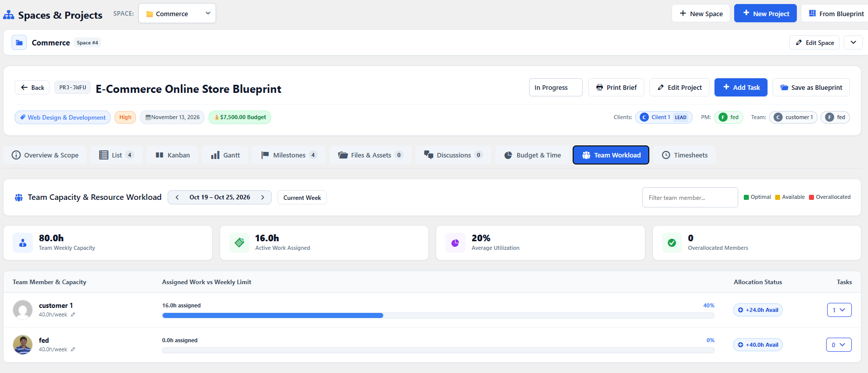This screenshot has height=373, width=868.
Task: Expand fed tasks dropdown
Action: coord(839,345)
